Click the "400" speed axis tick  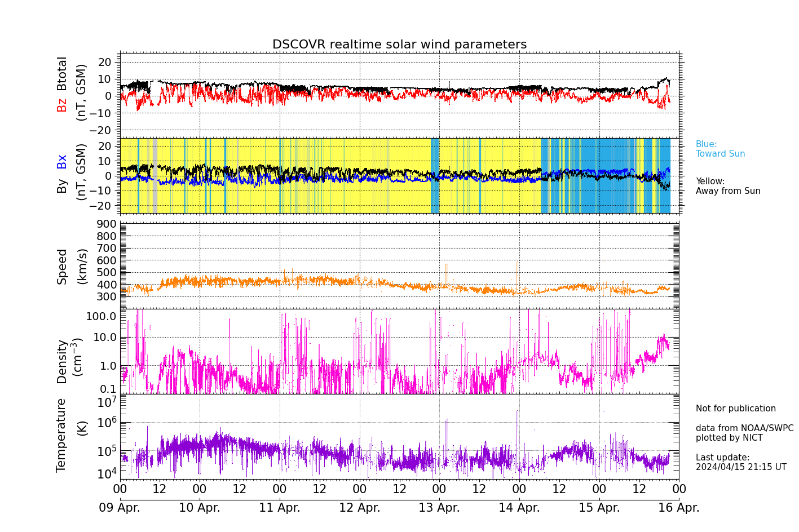coord(107,285)
